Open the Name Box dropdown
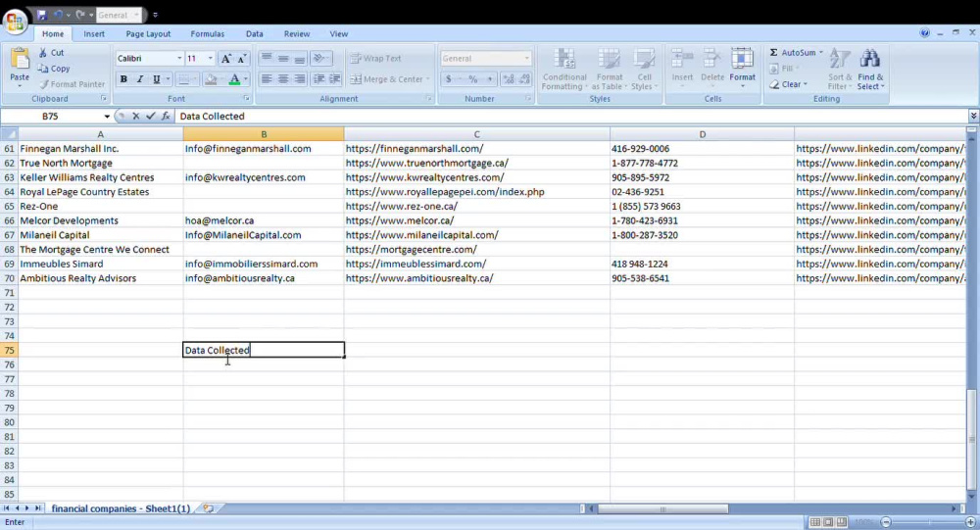The width and height of the screenshot is (980, 530). coord(107,117)
